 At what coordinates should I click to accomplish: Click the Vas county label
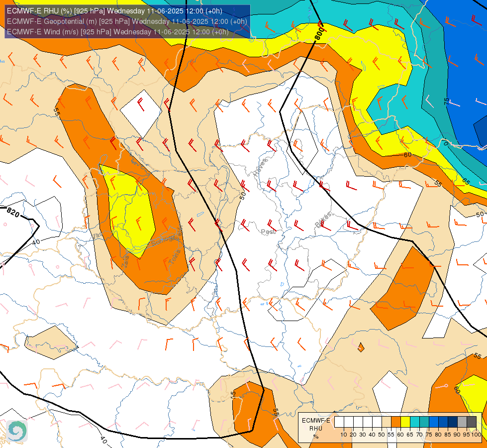pos(97,236)
